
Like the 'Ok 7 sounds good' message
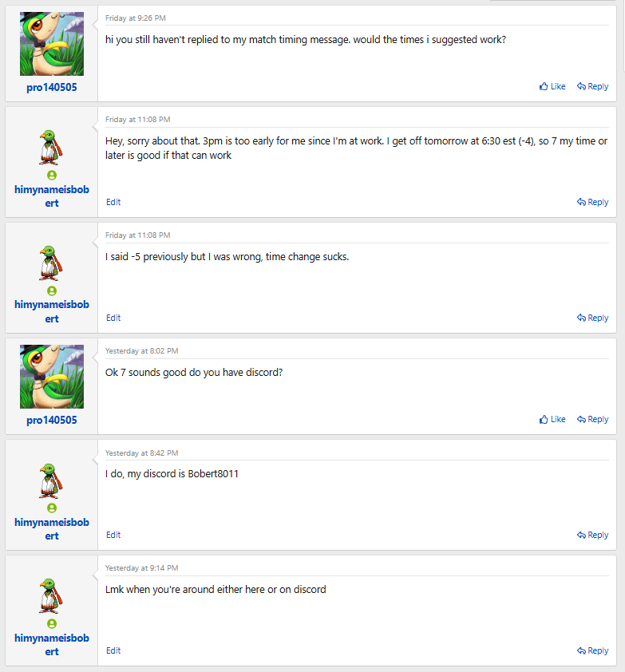coord(552,419)
